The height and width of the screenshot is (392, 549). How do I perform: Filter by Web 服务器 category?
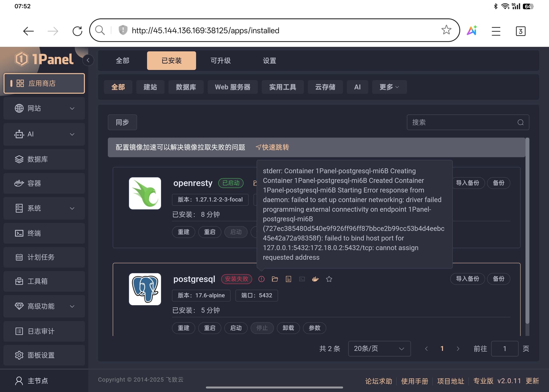pos(232,87)
